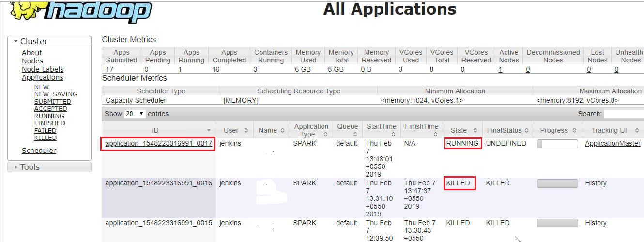This screenshot has width=644, height=242.
Task: Filter applications by RUNNING state
Action: 49,116
